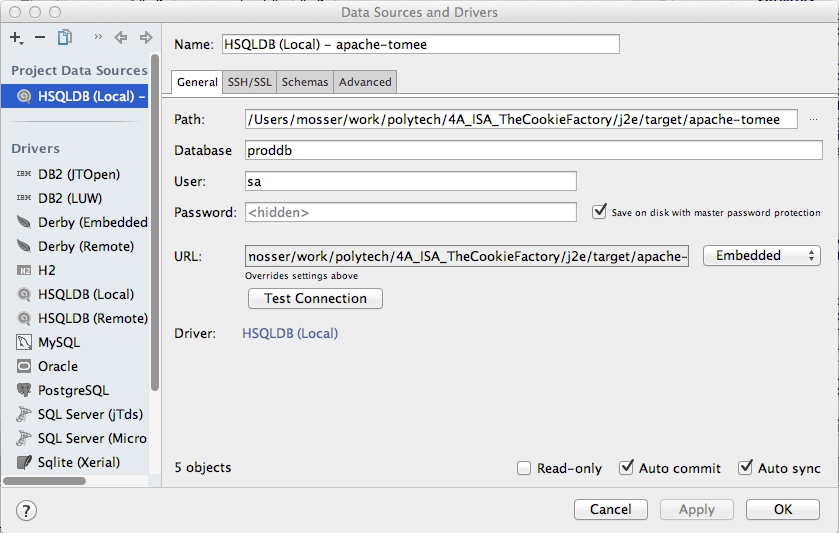Click the H2 driver icon
The height and width of the screenshot is (533, 839).
pyautogui.click(x=24, y=270)
